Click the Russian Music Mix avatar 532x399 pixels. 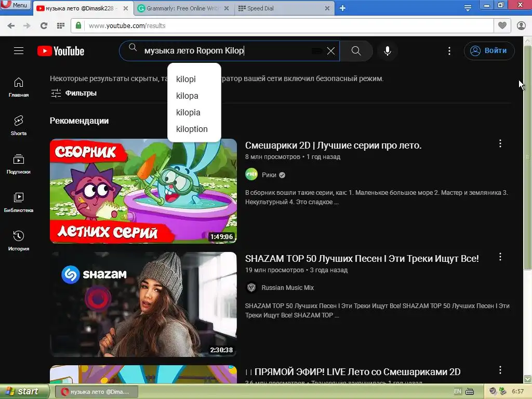point(251,288)
